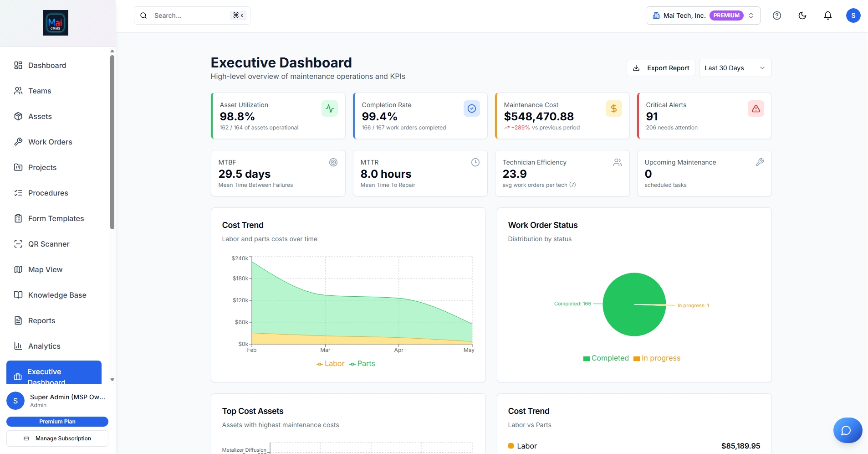Go to the Reports section
868x454 pixels.
click(x=41, y=320)
